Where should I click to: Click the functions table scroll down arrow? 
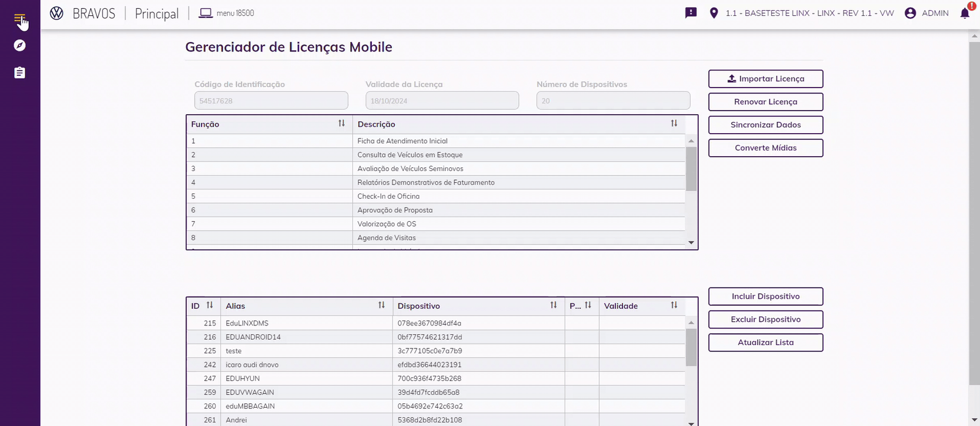tap(691, 243)
